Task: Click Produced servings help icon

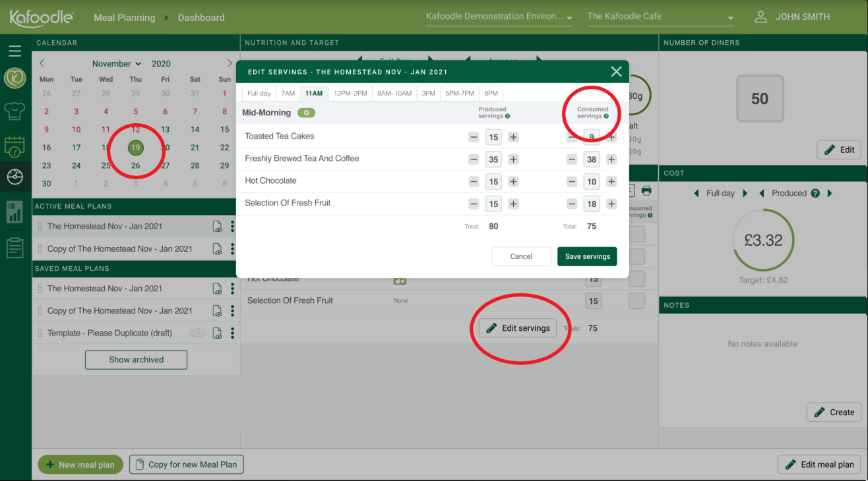Action: pos(507,116)
